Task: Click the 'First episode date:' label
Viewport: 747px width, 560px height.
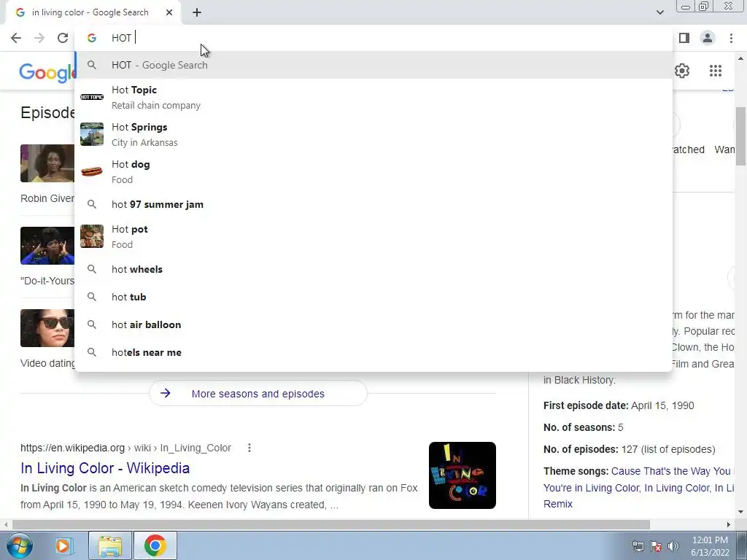Action: click(586, 405)
